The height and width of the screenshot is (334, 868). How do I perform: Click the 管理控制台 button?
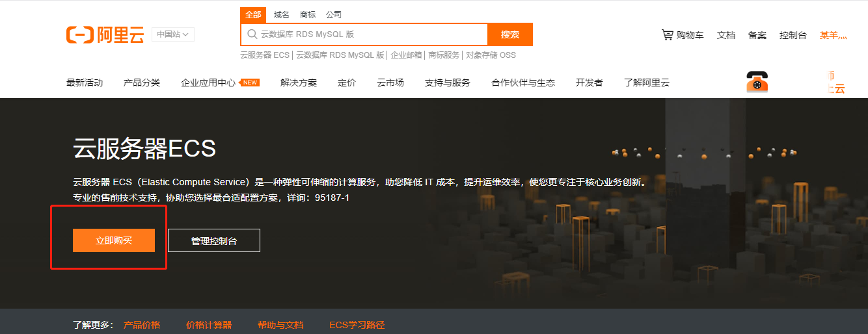214,240
